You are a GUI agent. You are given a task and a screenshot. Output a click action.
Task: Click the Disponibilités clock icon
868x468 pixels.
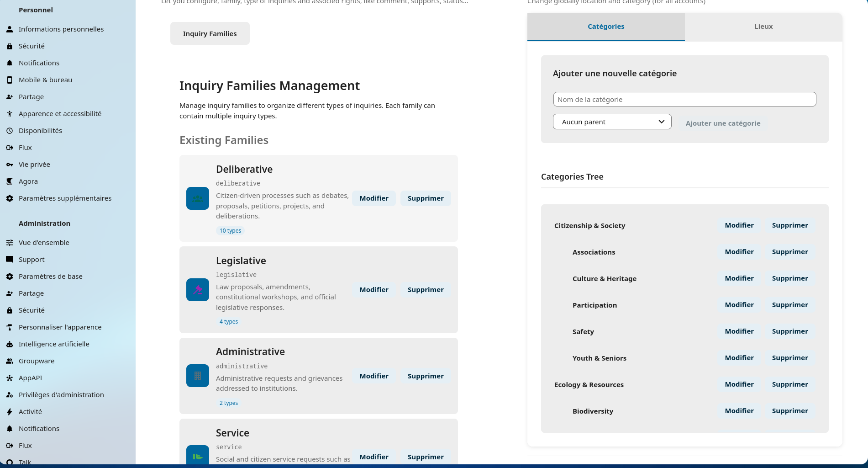coord(10,131)
